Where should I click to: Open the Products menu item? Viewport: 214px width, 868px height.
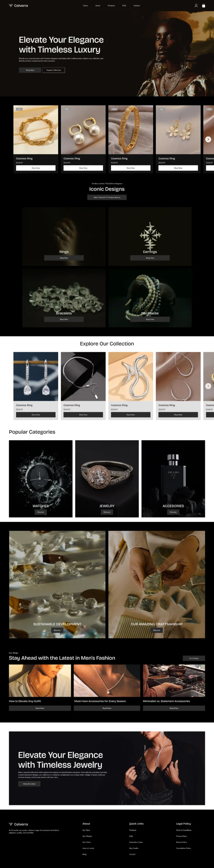111,6
